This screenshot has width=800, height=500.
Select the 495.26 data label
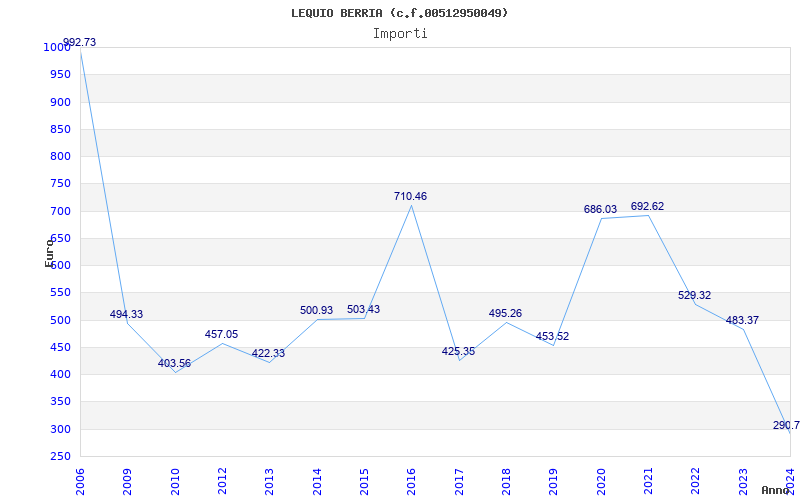(505, 313)
